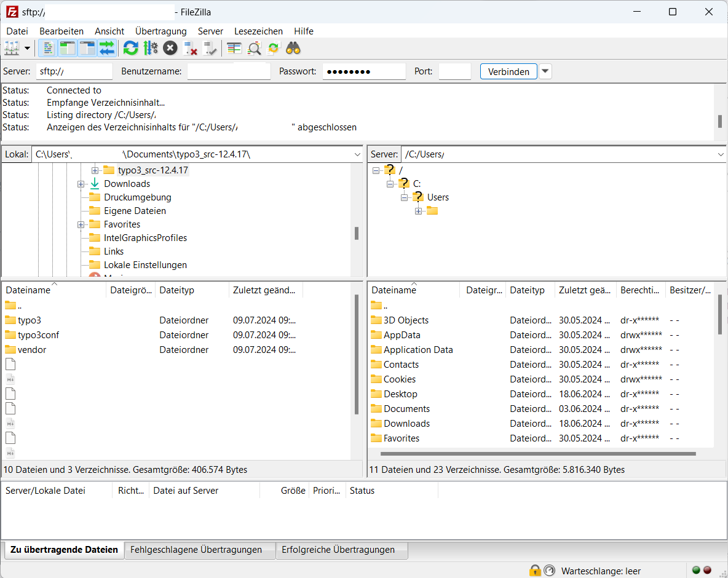Image resolution: width=728 pixels, height=578 pixels.
Task: Click the encryption lock status icon
Action: click(535, 571)
